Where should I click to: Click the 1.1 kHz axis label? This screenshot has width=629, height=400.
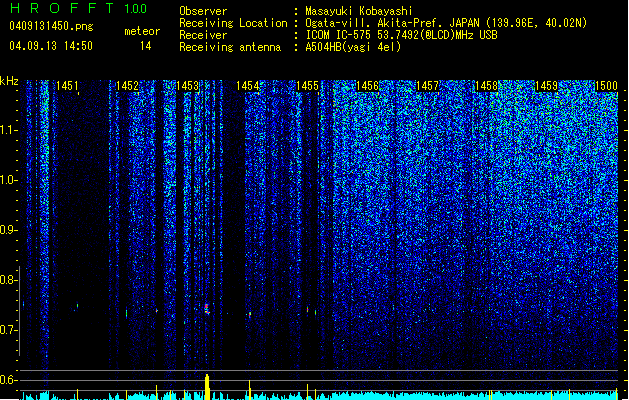[x=8, y=130]
